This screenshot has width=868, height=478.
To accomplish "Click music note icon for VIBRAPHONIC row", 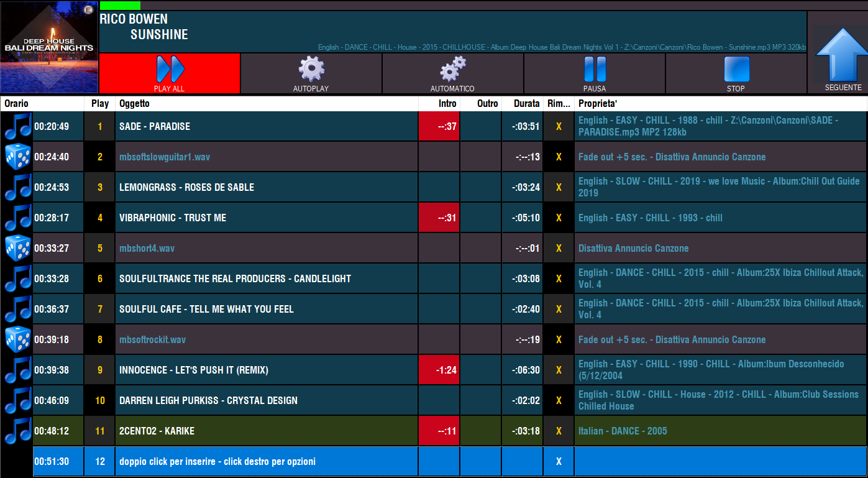I will (18, 218).
